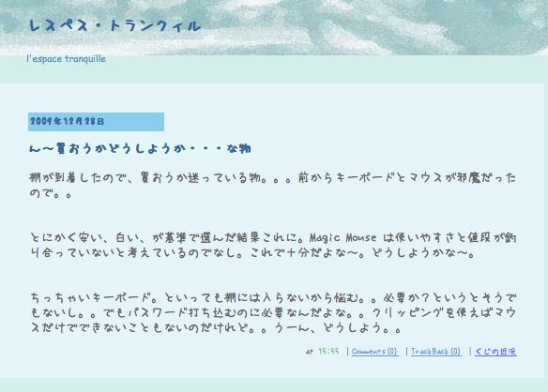Click the words Magic Mouse in the post
548x392 pixels.
pyautogui.click(x=342, y=238)
